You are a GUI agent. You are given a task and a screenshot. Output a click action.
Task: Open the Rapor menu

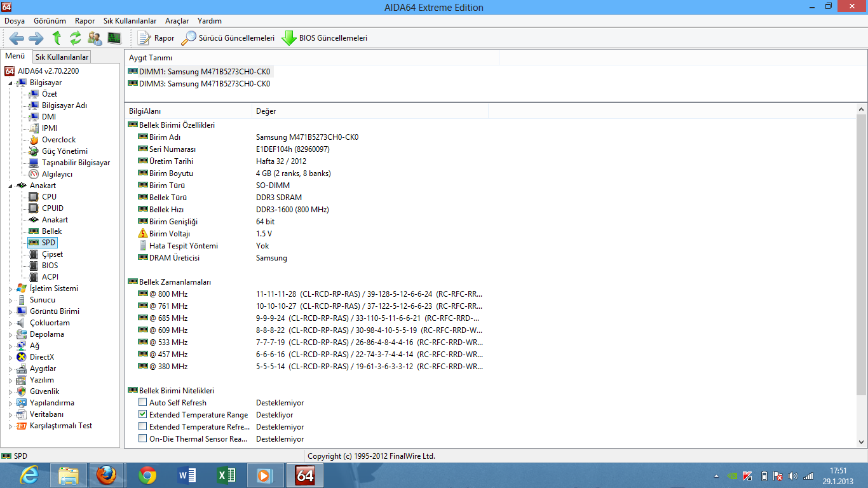coord(85,21)
